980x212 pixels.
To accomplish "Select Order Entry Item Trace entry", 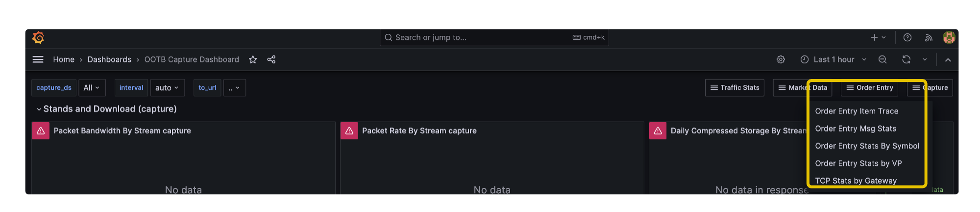I will tap(857, 111).
